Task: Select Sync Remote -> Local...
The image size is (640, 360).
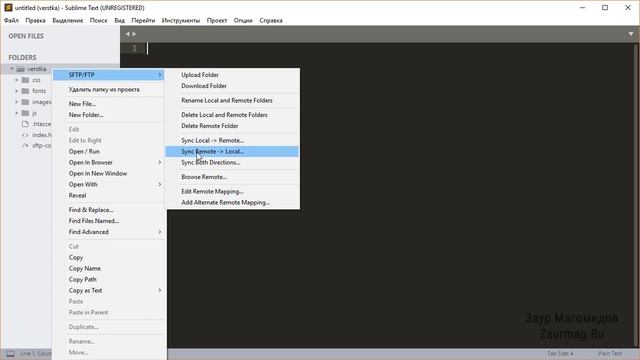Action: (x=232, y=151)
